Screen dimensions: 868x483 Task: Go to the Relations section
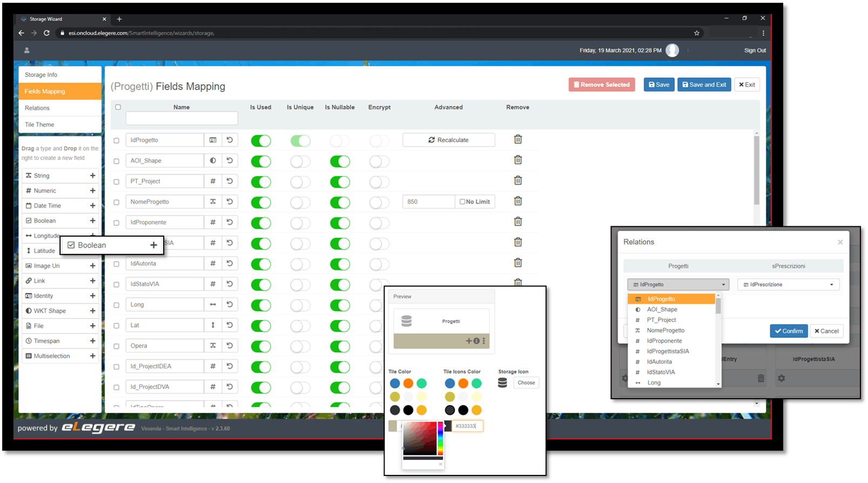click(60, 108)
